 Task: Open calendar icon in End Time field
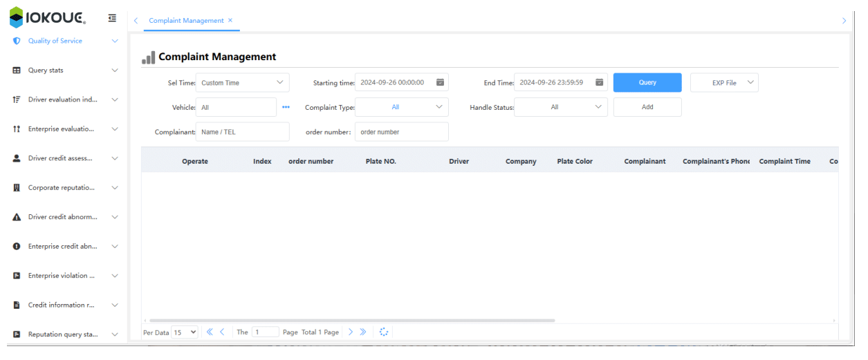click(x=599, y=82)
